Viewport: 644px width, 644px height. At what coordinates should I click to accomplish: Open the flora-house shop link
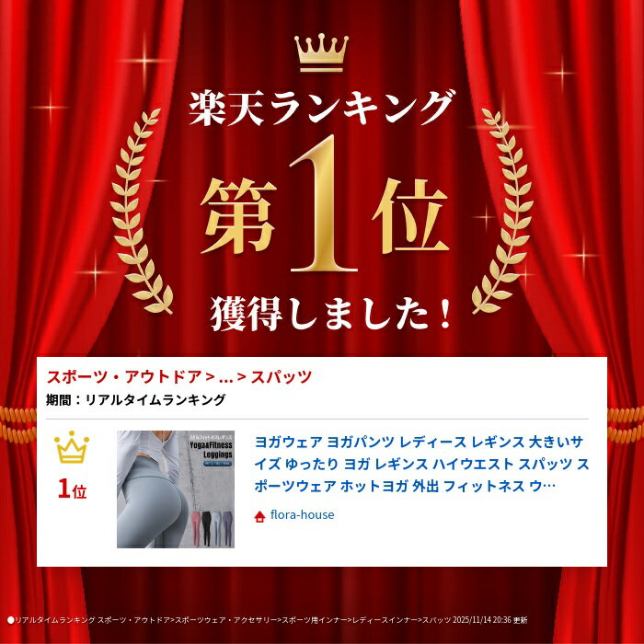coord(302,514)
